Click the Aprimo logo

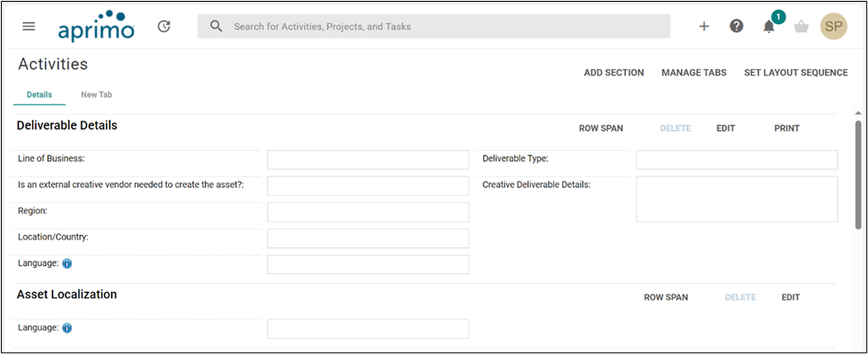click(97, 26)
